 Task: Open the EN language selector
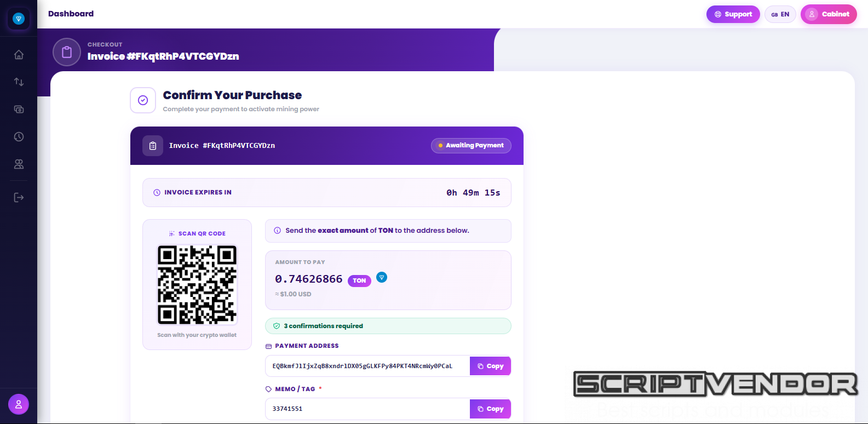pyautogui.click(x=780, y=14)
